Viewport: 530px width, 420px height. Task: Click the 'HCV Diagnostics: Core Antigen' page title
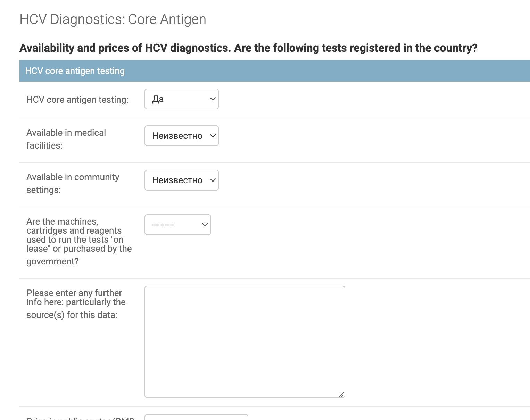tap(113, 19)
